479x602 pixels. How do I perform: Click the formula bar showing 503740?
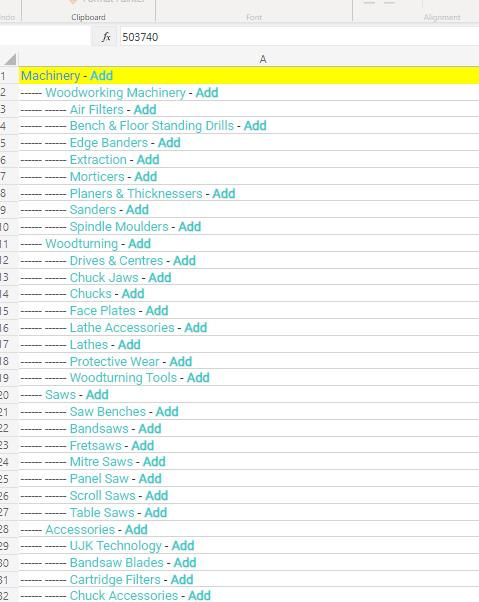[x=299, y=37]
